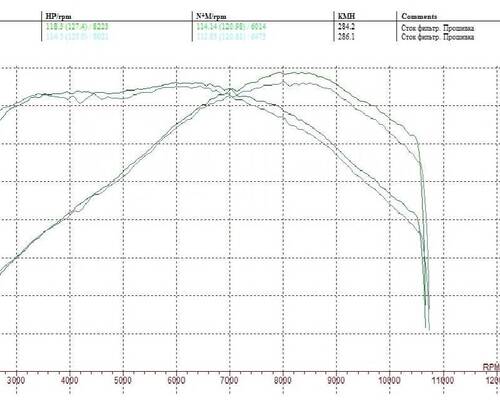
Task: Click the 5000 RPM axis label
Action: (123, 380)
